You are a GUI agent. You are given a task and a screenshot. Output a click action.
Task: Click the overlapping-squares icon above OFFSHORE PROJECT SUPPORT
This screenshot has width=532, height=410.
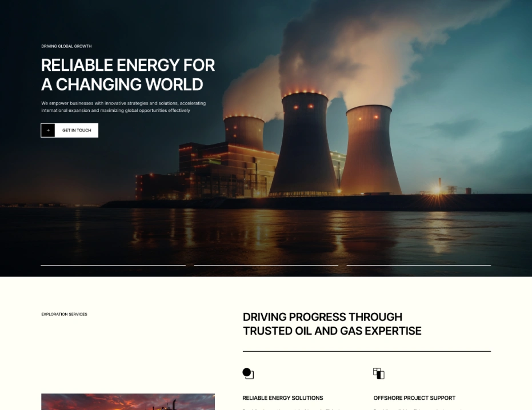379,373
